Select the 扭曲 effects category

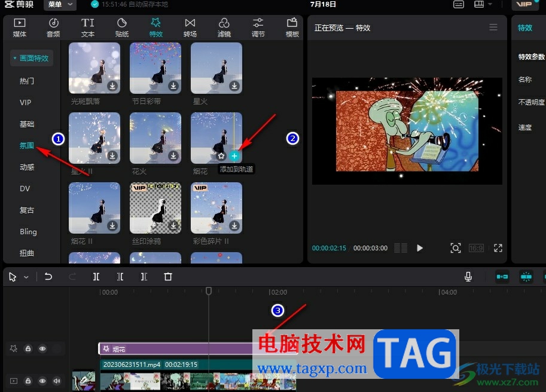click(x=27, y=253)
